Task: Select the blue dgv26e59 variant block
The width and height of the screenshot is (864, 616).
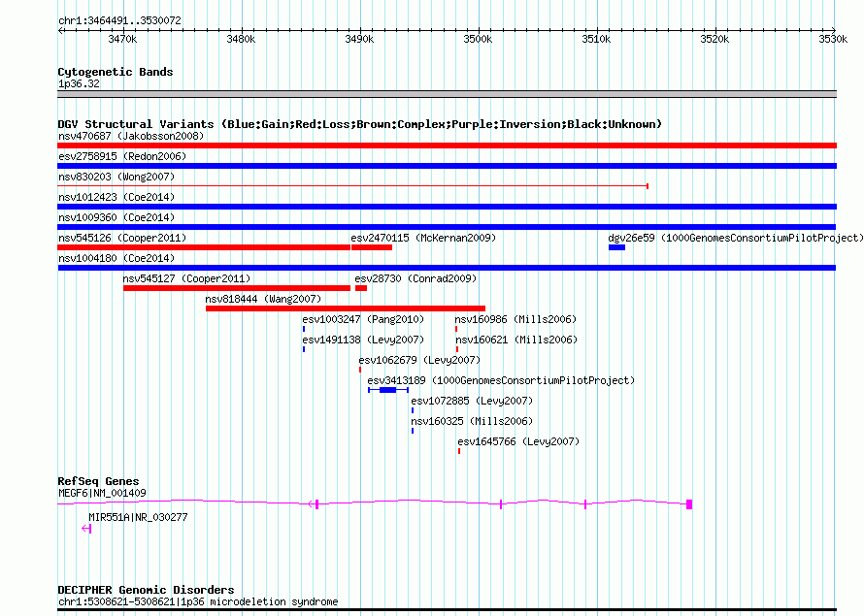Action: click(x=616, y=247)
